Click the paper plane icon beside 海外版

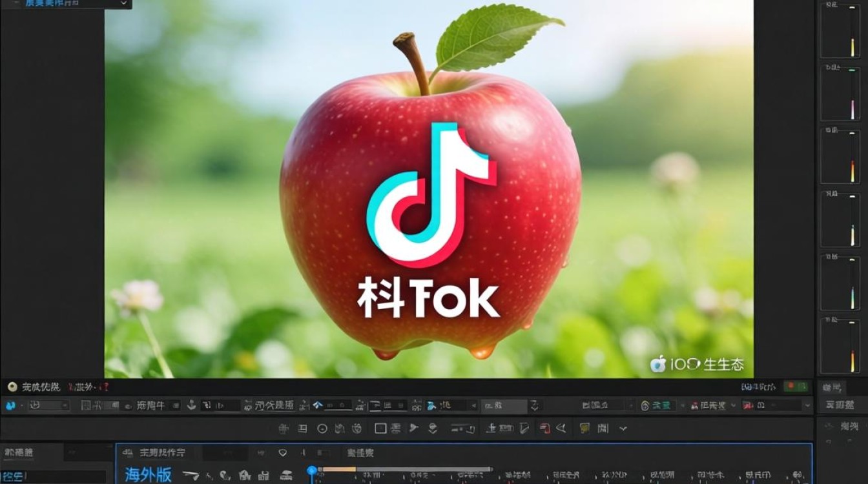click(x=191, y=476)
